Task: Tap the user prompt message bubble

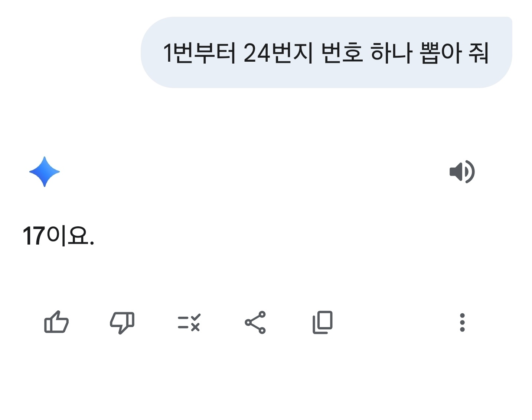Action: pyautogui.click(x=326, y=52)
